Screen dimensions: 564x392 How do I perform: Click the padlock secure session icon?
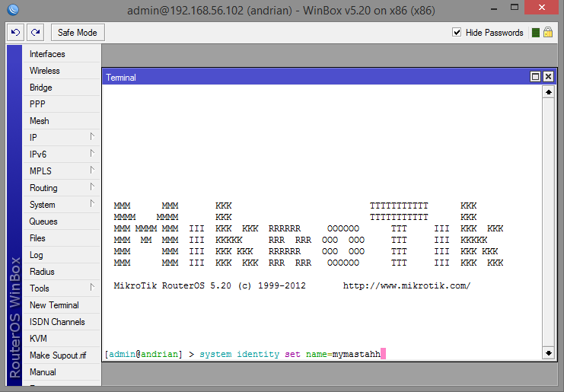(548, 33)
